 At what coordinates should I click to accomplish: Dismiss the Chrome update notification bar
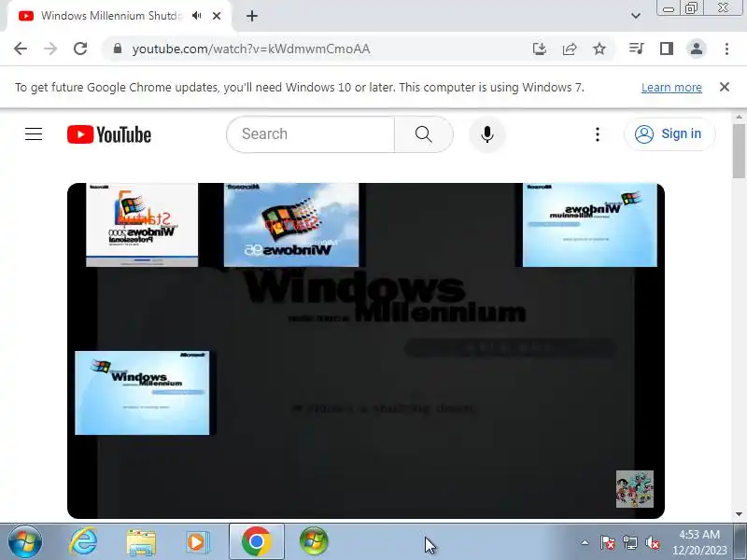725,87
